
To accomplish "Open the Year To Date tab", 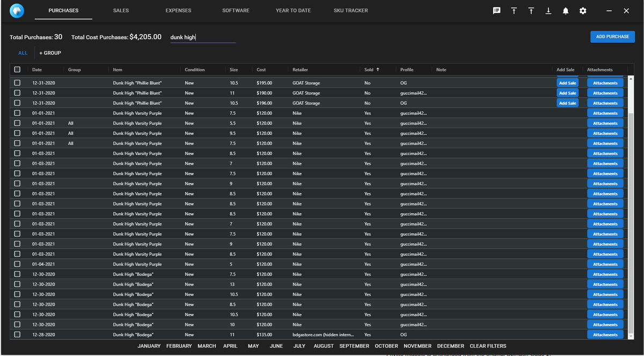I will coord(293,11).
